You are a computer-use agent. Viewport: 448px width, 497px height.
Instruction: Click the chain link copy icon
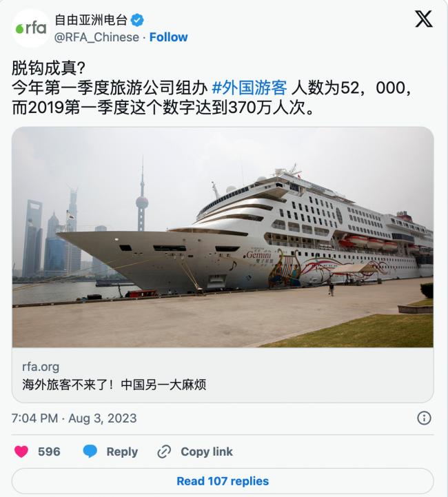tap(164, 452)
